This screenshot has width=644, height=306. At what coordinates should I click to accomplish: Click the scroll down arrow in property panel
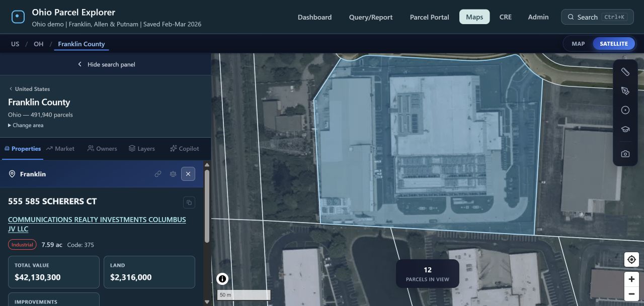[207, 302]
